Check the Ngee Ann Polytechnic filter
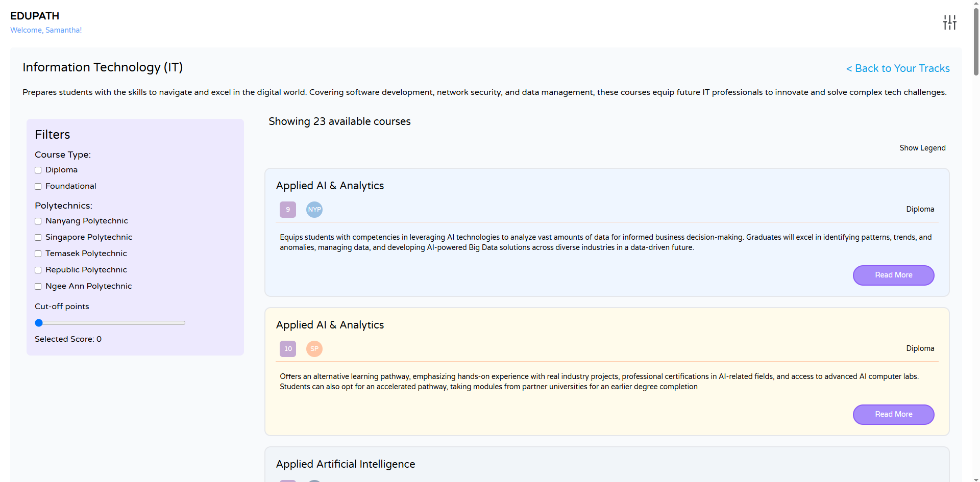This screenshot has height=482, width=980. [x=38, y=287]
